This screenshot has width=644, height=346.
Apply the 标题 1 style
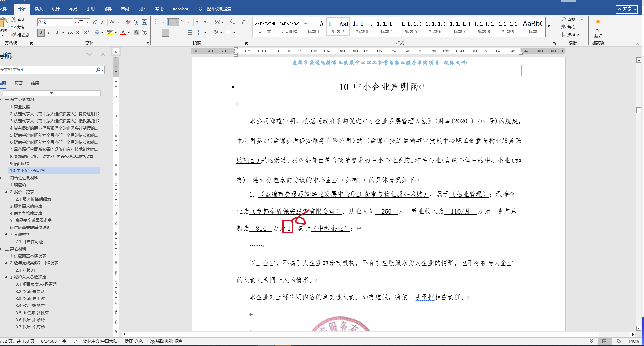click(314, 26)
